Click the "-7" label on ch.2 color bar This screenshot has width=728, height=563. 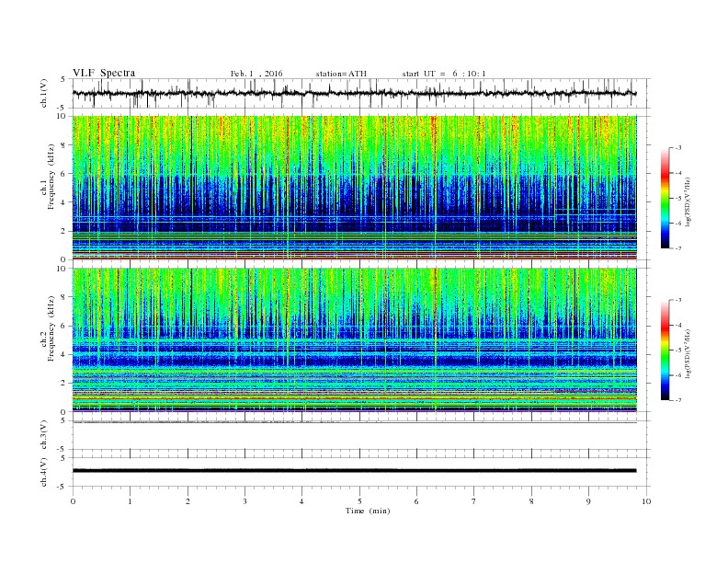[677, 400]
